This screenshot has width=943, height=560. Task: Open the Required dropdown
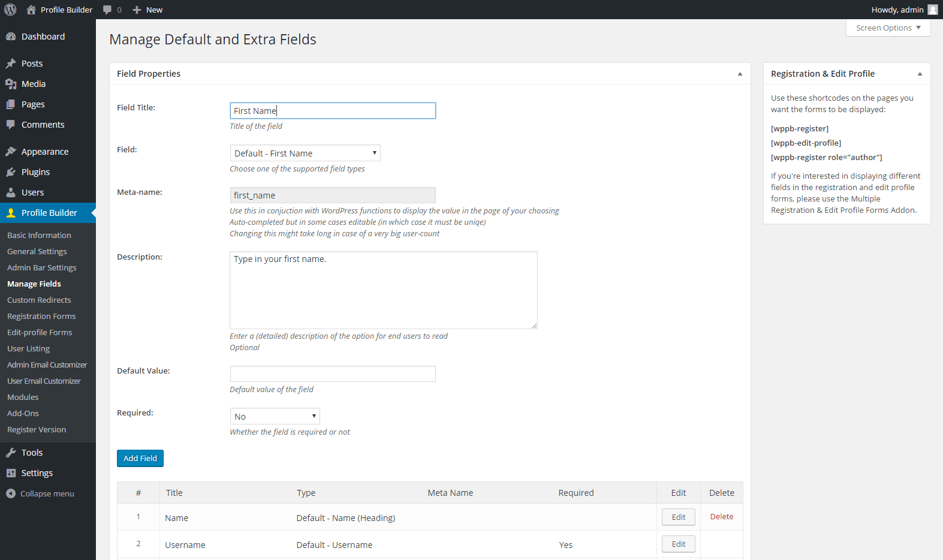point(275,417)
